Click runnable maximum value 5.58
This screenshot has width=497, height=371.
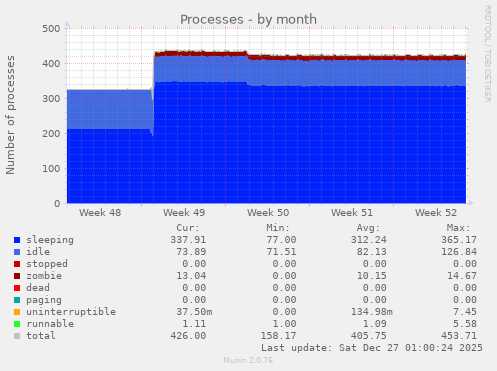[x=465, y=324]
